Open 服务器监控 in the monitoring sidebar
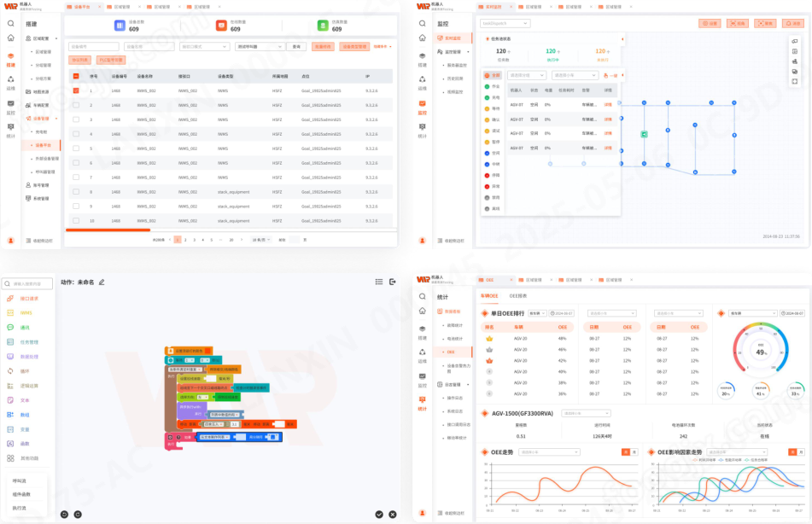812x524 pixels. click(457, 65)
